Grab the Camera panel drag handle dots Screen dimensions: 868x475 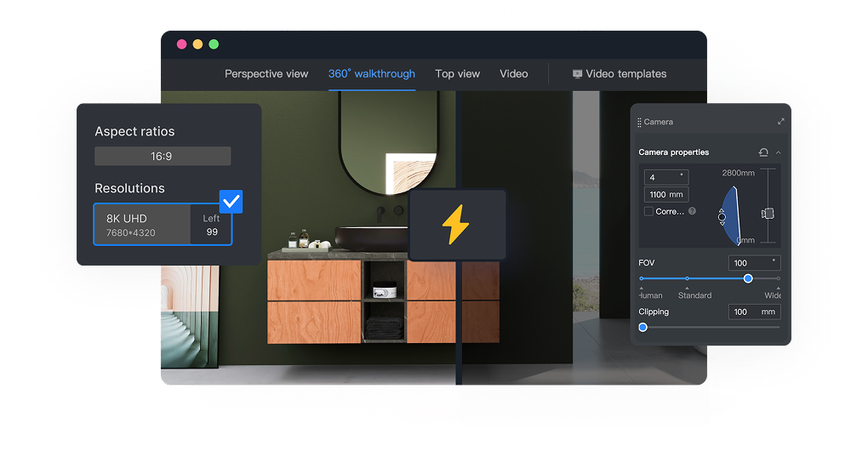coord(639,122)
